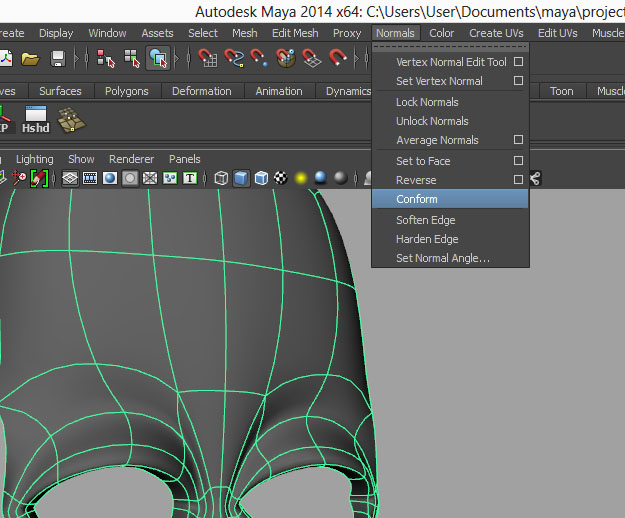Toggle field chart icon

(x=150, y=178)
